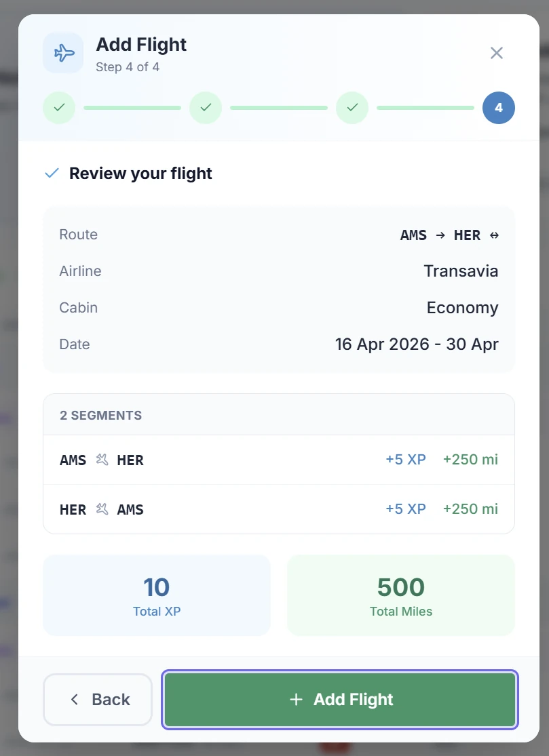Click the step two green checkmark circle
Screen dimensions: 549x756
click(206, 107)
